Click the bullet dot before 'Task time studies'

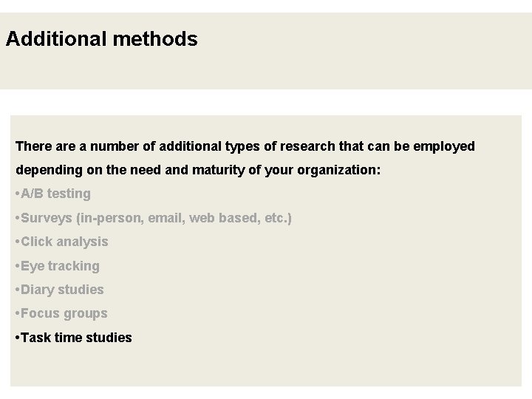pos(17,338)
